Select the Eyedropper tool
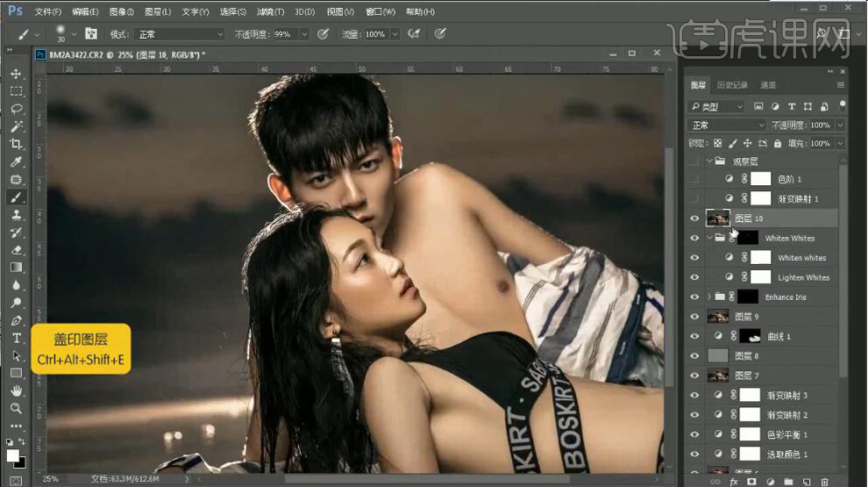Viewport: 868px width, 487px height. [16, 161]
